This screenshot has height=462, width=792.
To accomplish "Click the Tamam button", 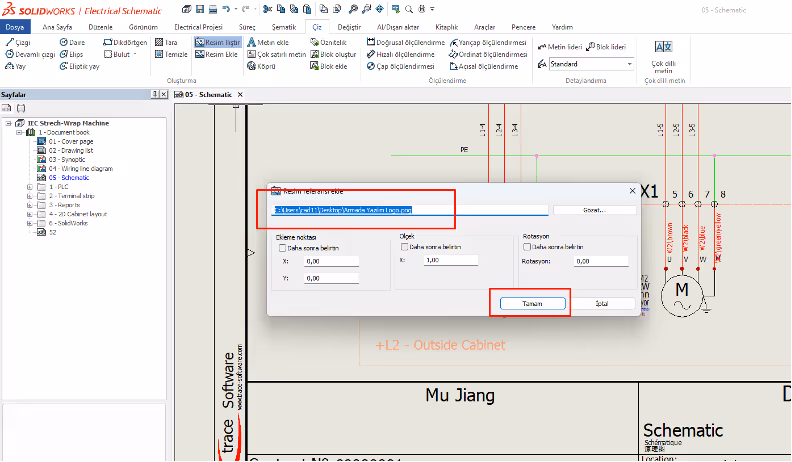I will 532,303.
